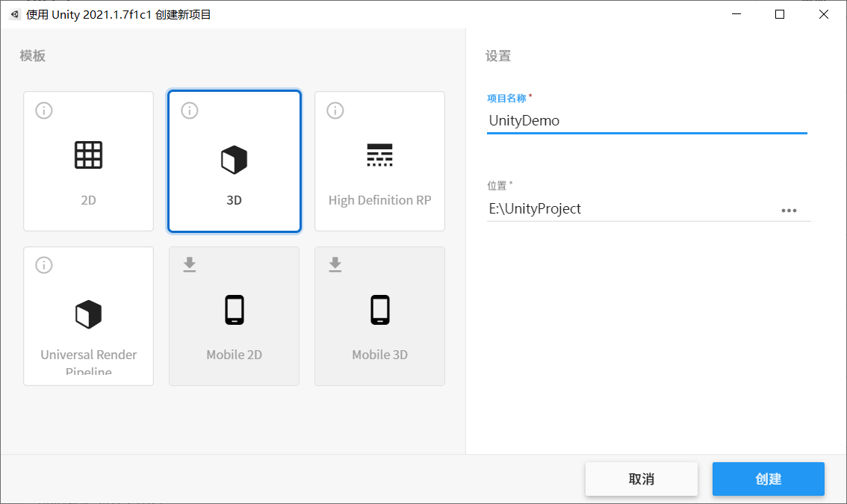Click the project name field UnityDemo
Screen dimensions: 847x504
click(647, 120)
